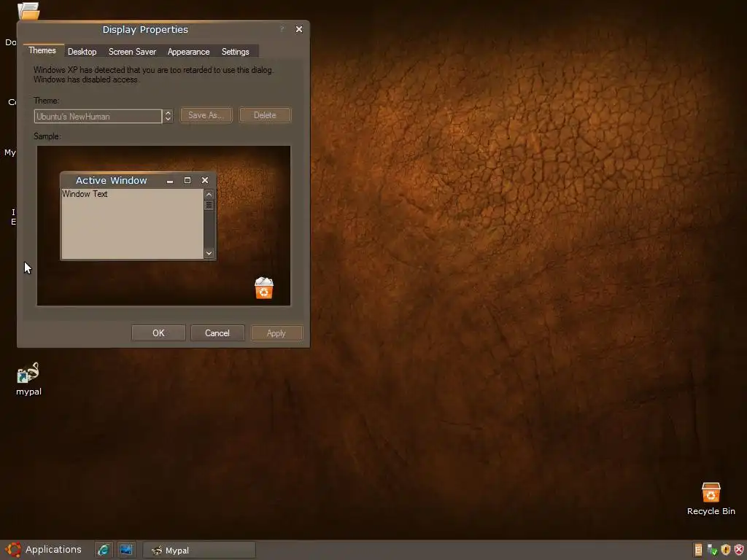
Task: Click the network tray icon with green check
Action: coord(712,550)
